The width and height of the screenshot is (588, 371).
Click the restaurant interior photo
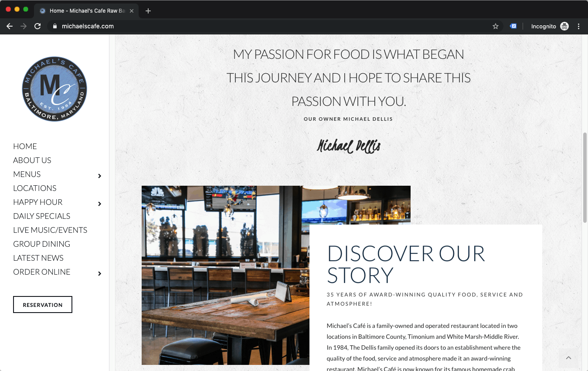click(x=226, y=275)
